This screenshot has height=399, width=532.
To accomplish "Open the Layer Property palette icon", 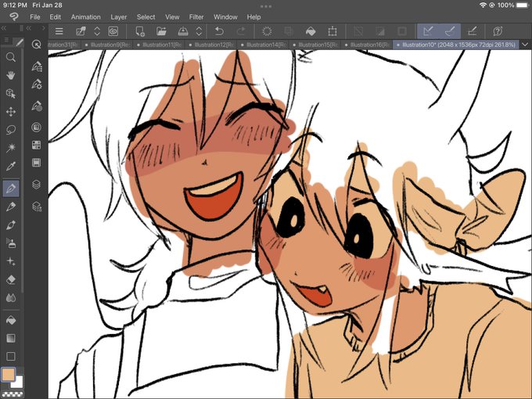I will coord(36,207).
